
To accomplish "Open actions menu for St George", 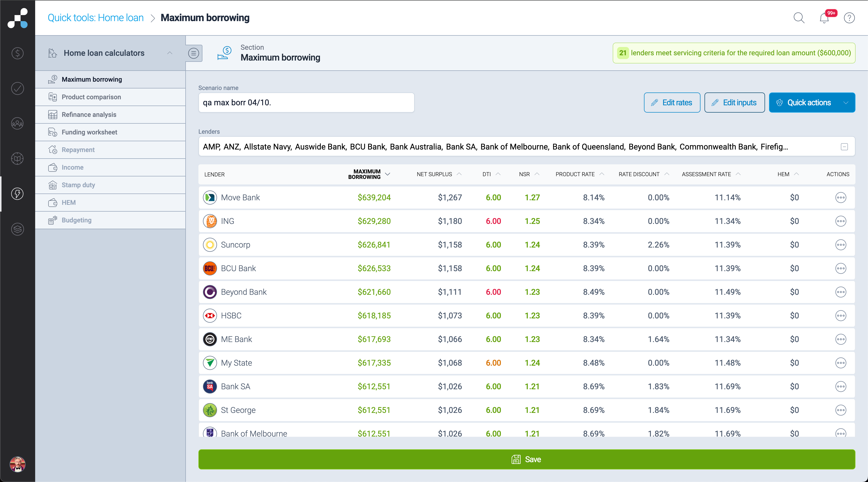I will [841, 410].
